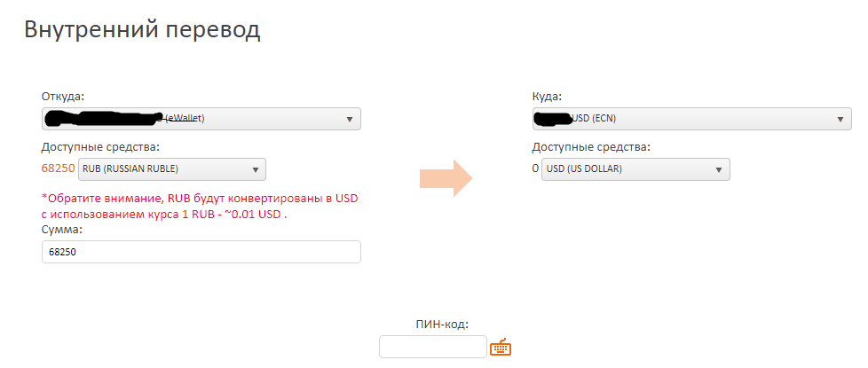
Task: Click the Сумма amount input field
Action: click(201, 252)
